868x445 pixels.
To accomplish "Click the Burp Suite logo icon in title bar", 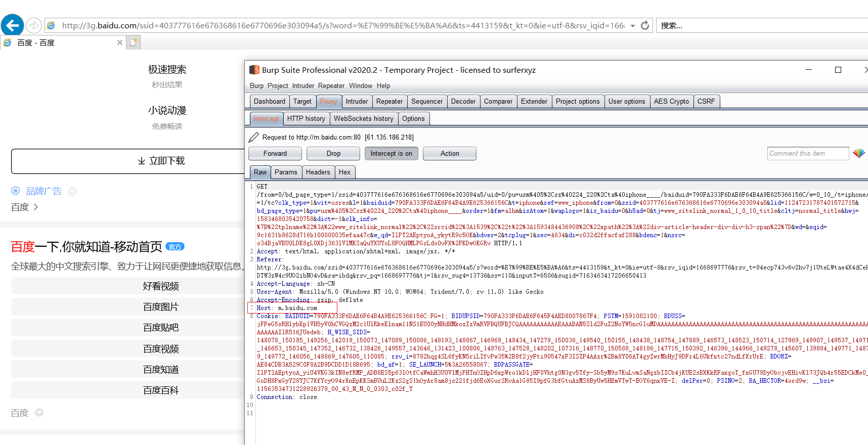I will click(254, 70).
